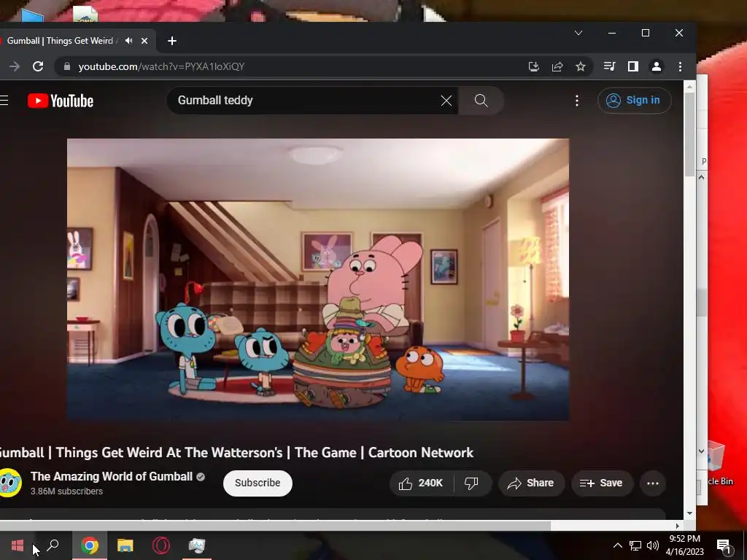Image resolution: width=747 pixels, height=560 pixels.
Task: Open YouTube settings three-dot menu
Action: (x=577, y=101)
